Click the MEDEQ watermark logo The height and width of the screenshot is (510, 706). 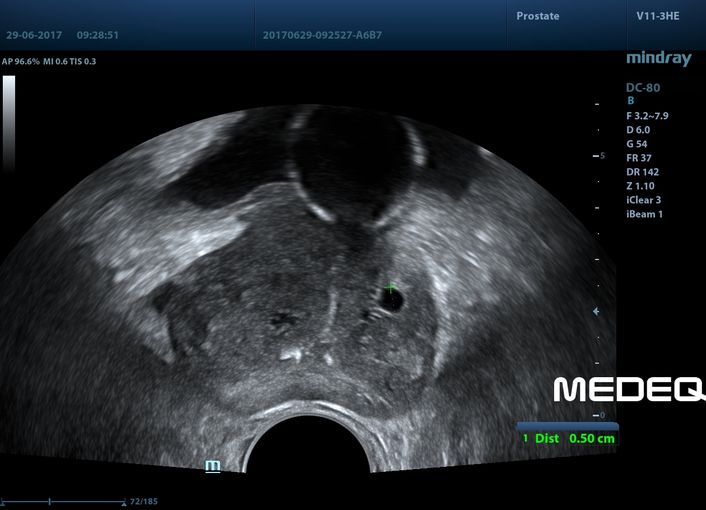tap(629, 389)
